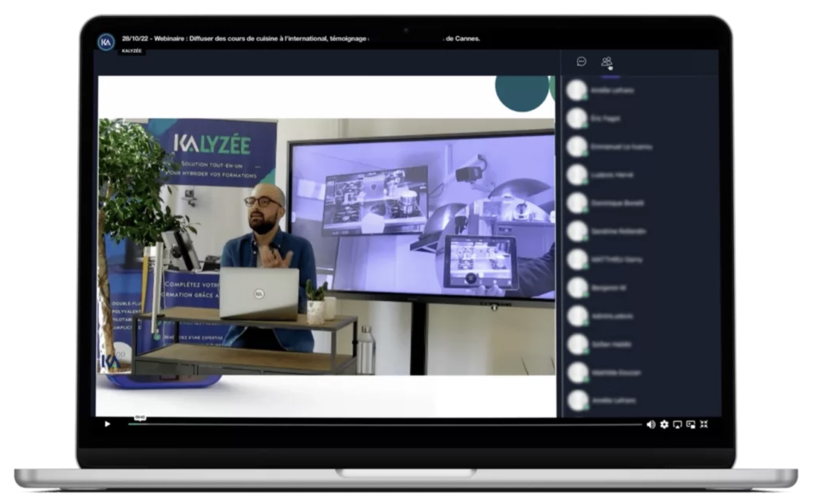Screen dimensions: 817x504
Task: Open the webinar title dated 28/10/22
Action: click(301, 38)
